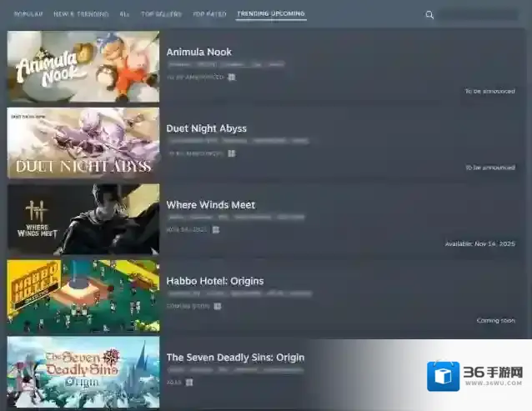Open Habbo Hotel: Origins thumbnail
This screenshot has height=411, width=532.
tap(83, 295)
